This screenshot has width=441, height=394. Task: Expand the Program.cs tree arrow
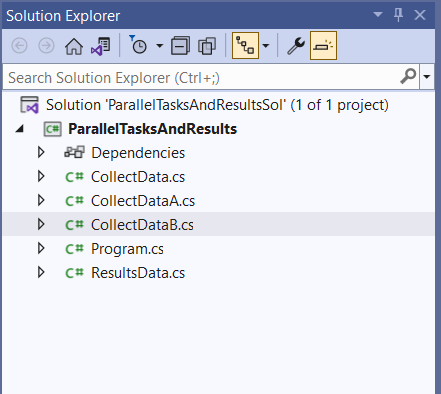[x=41, y=248]
